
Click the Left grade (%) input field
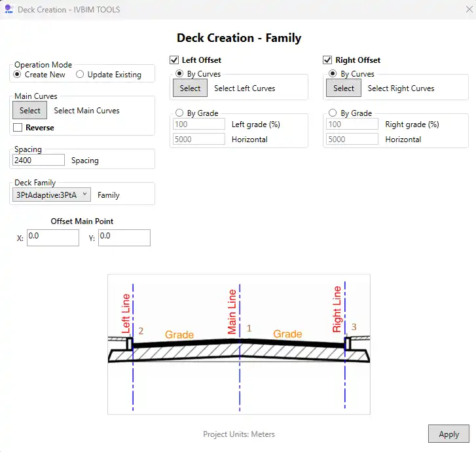pyautogui.click(x=199, y=124)
